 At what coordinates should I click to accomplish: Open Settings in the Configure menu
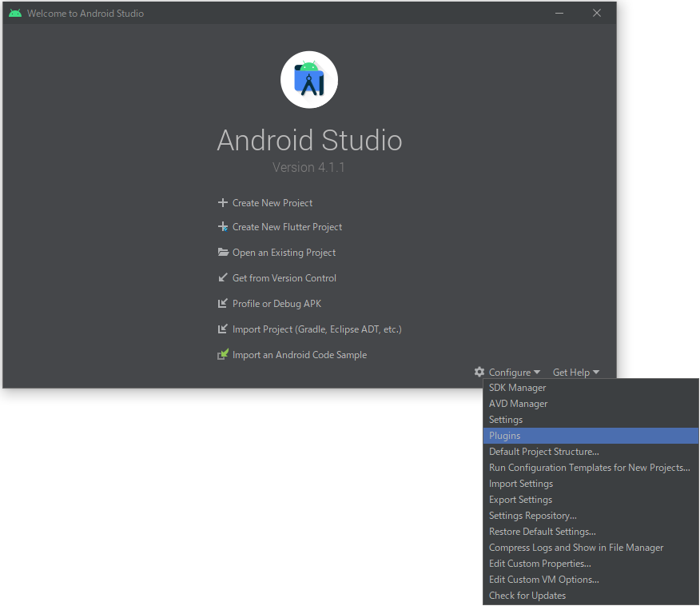pos(591,420)
